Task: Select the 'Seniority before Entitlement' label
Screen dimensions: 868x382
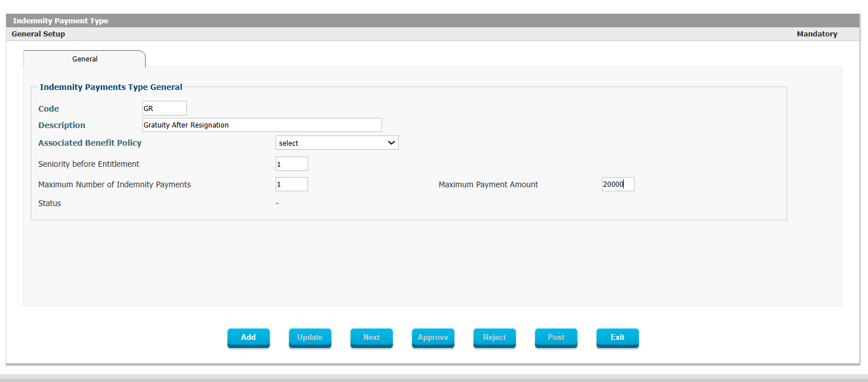Action: pyautogui.click(x=88, y=164)
